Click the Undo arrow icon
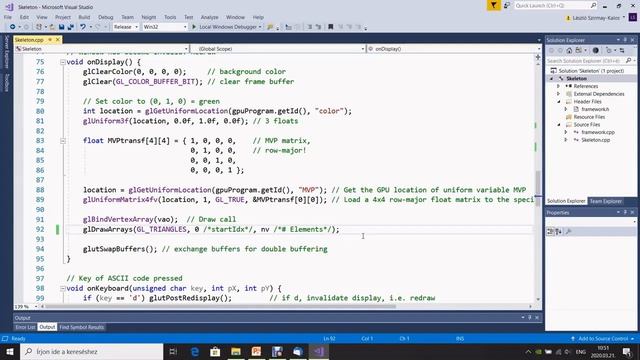The width and height of the screenshot is (640, 360). 83,27
